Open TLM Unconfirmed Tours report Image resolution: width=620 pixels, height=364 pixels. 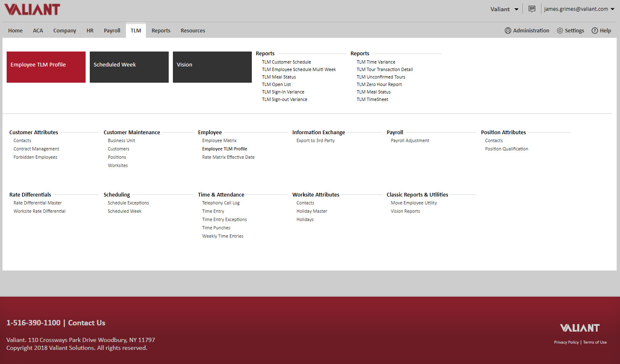tap(381, 77)
